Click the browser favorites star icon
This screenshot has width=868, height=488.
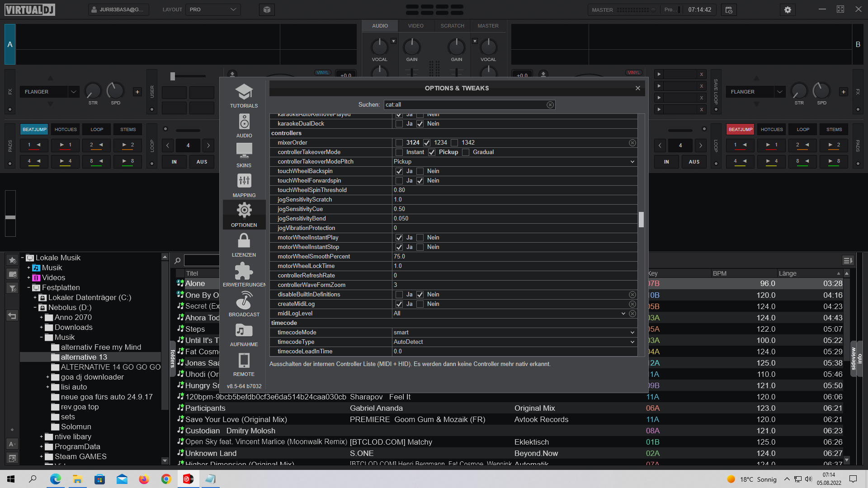tap(12, 260)
